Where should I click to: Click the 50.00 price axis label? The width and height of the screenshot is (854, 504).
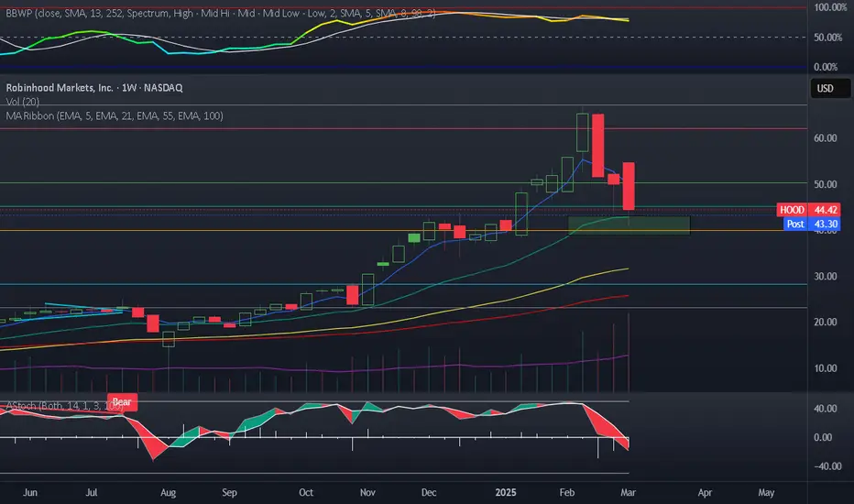(825, 184)
